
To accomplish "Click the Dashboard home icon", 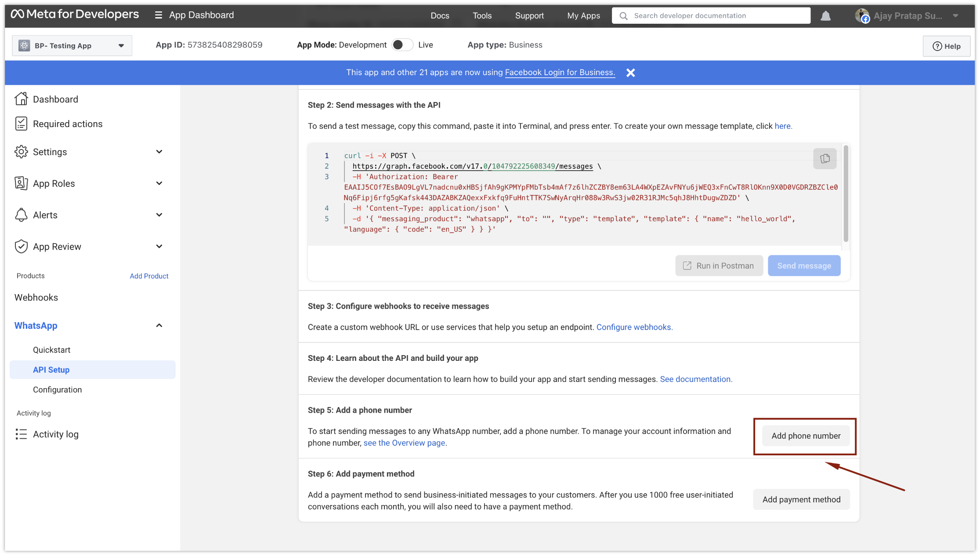I will coord(21,99).
